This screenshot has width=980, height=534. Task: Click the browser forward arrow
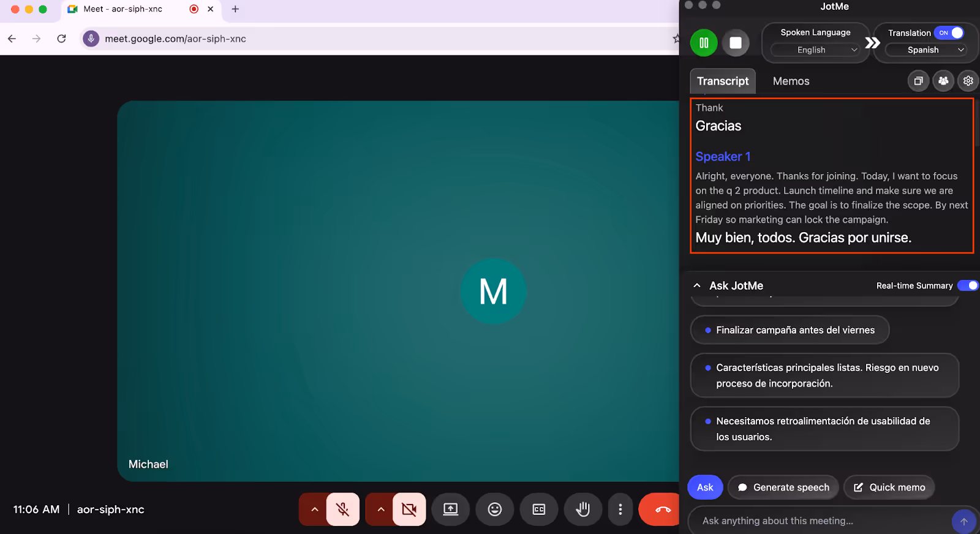coord(37,39)
